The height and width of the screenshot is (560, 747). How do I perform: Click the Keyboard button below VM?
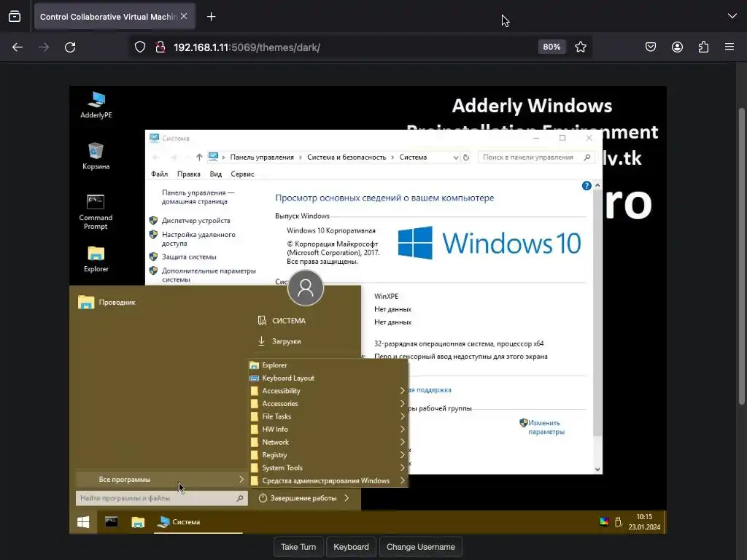point(351,547)
